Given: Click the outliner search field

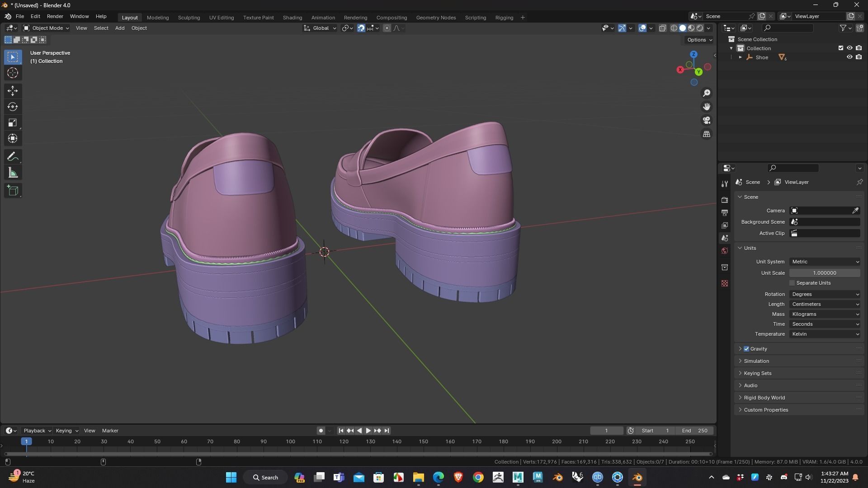Looking at the screenshot, I should (x=788, y=28).
